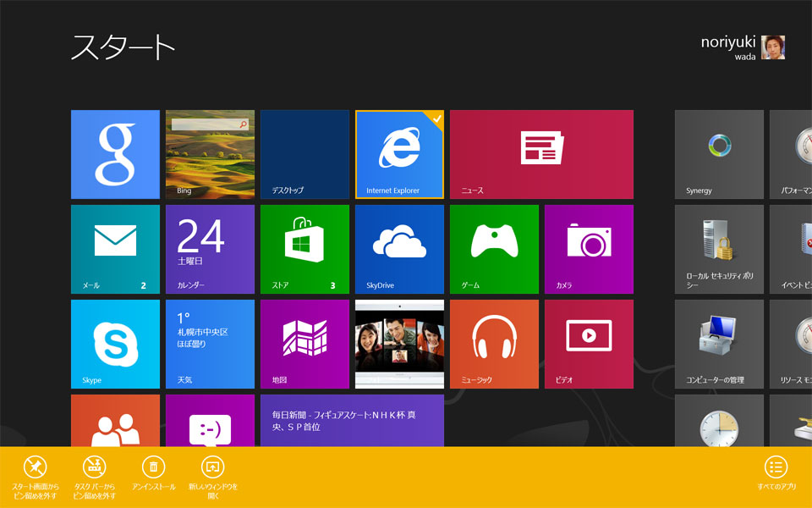Open the カレンダー tile showing 24
The image size is (812, 508).
tap(211, 249)
